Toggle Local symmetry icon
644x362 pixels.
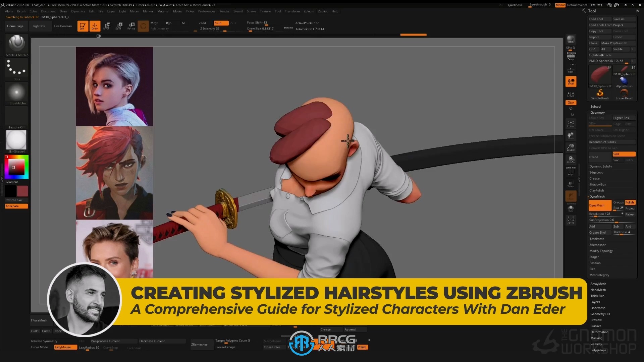[571, 81]
